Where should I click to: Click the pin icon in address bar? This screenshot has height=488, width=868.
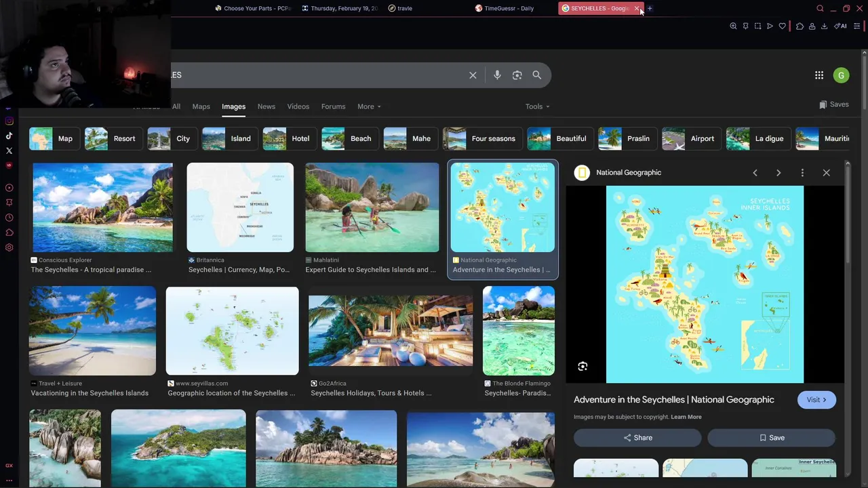click(x=745, y=26)
